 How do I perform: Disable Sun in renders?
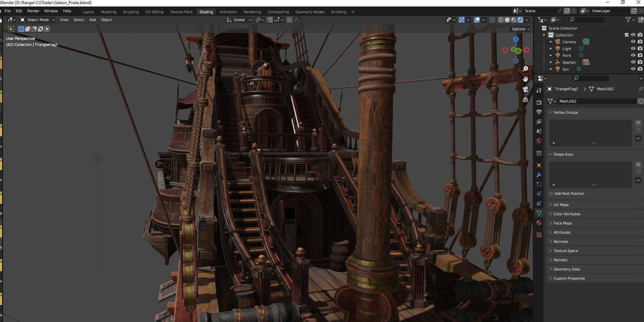[640, 69]
